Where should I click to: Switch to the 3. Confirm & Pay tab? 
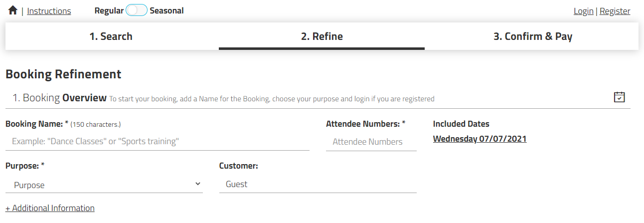tap(532, 36)
